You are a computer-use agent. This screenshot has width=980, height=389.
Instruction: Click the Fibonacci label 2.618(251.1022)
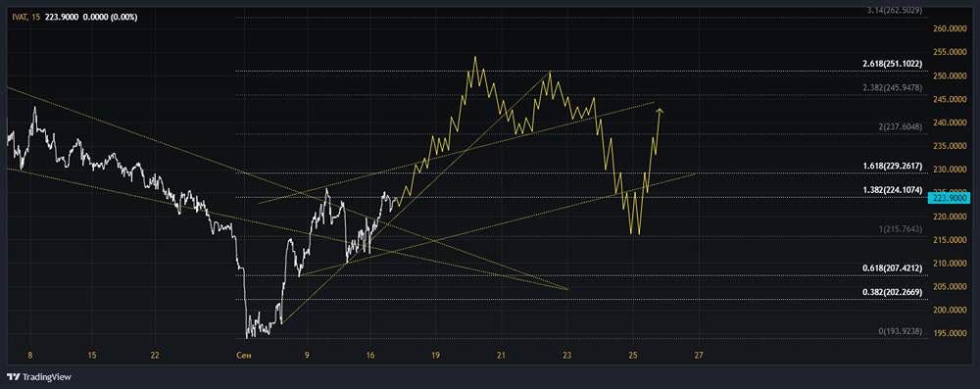[894, 64]
